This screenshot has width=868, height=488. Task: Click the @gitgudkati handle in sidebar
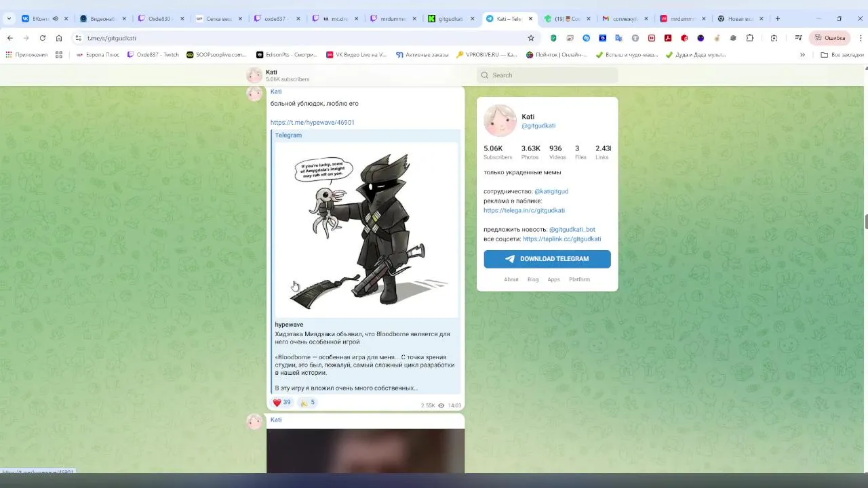tap(538, 126)
